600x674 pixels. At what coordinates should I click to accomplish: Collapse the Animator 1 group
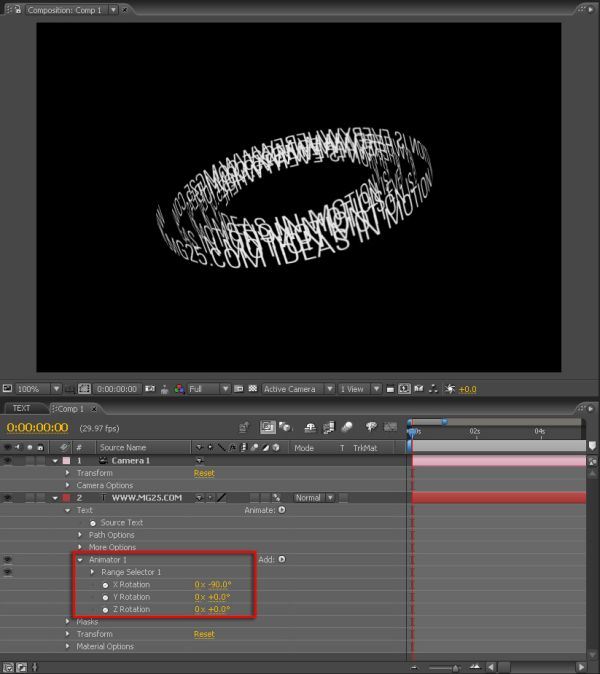point(80,560)
